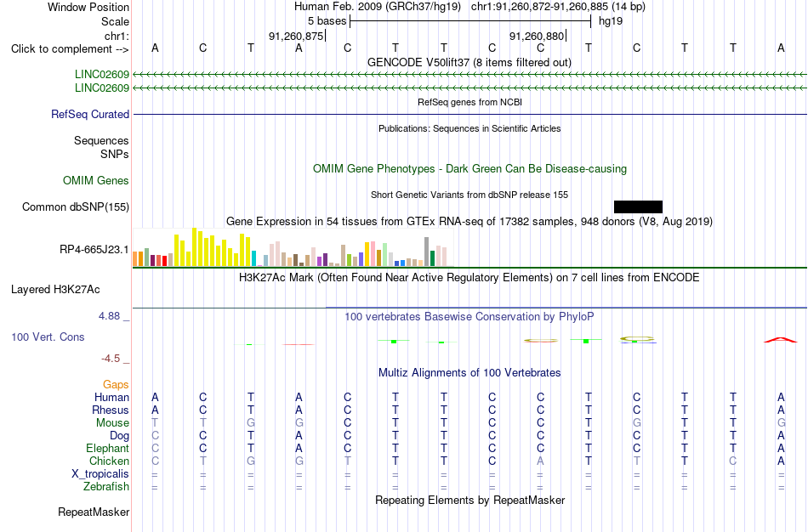
Task: Select the Elephant species row label
Action: pyautogui.click(x=107, y=449)
